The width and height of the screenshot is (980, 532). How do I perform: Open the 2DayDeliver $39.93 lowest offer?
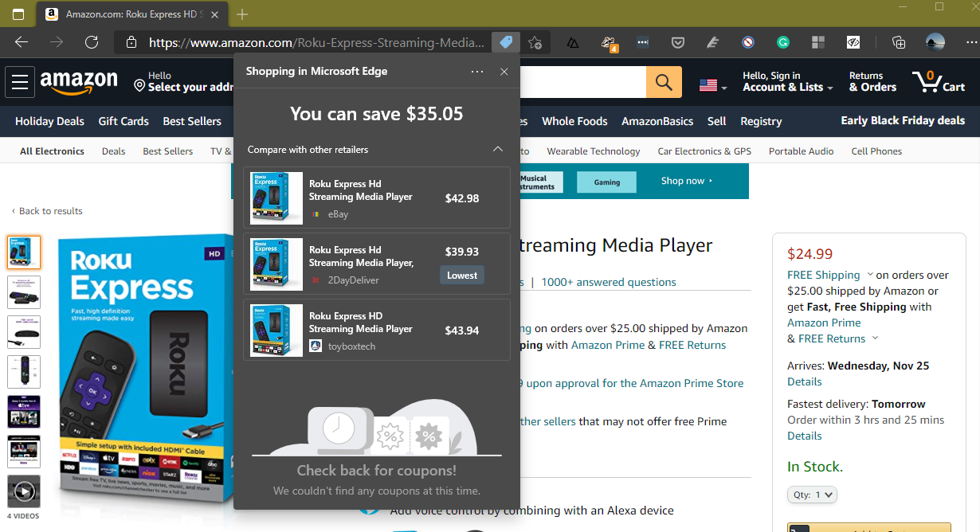coord(377,264)
